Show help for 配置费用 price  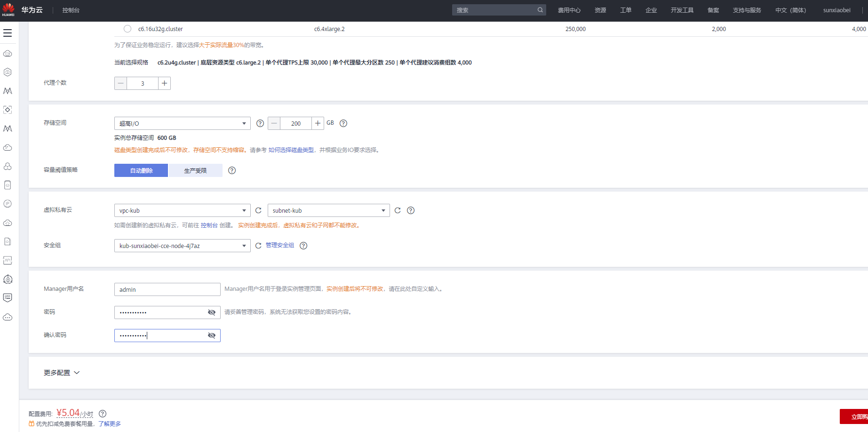click(x=103, y=414)
